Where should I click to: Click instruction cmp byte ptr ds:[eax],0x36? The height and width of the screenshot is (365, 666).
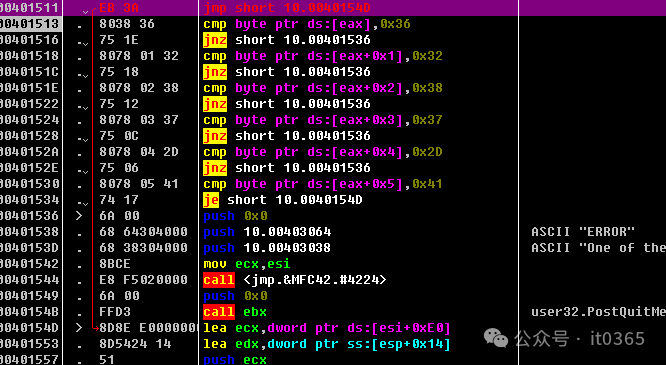307,24
